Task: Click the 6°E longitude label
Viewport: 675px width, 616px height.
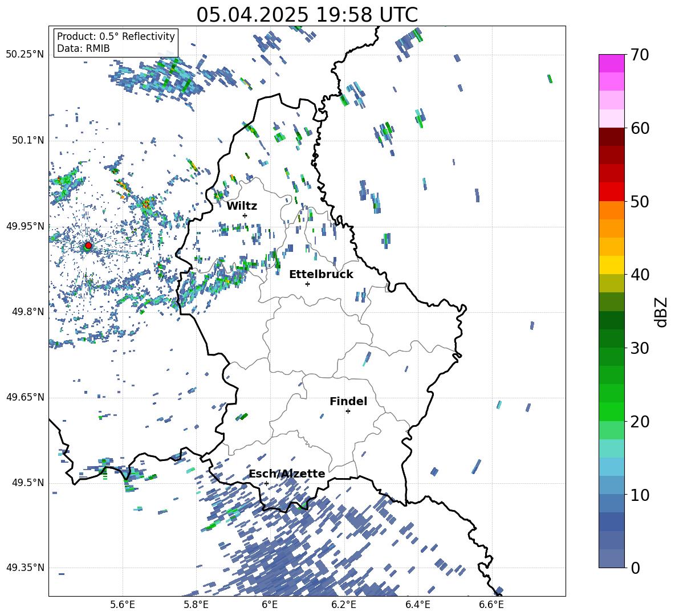Action: pos(270,605)
